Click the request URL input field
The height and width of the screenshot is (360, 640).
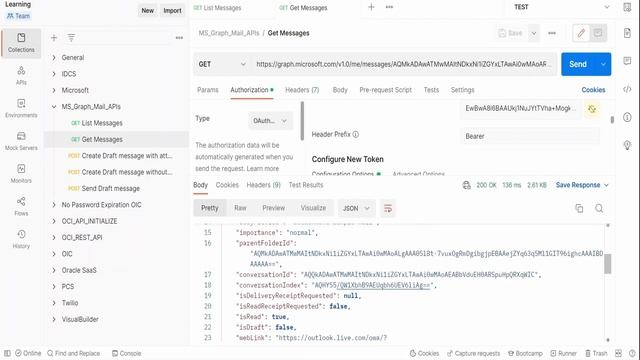[x=403, y=64]
